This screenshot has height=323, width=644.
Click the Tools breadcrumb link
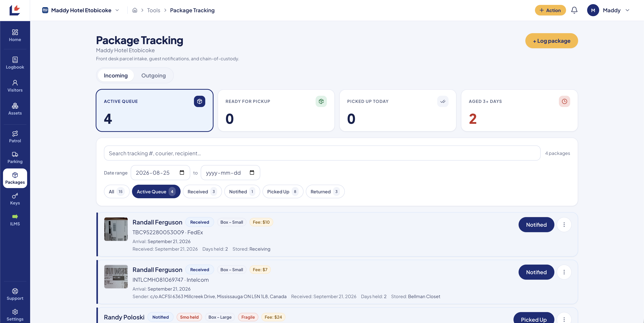(153, 10)
